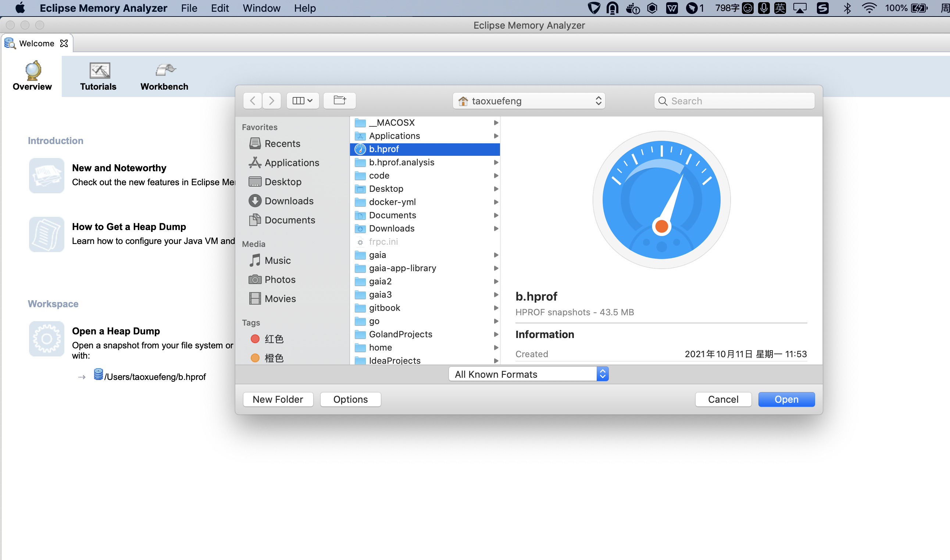Click the battery status icon
Viewport: 950px width, 560px height.
tap(919, 8)
